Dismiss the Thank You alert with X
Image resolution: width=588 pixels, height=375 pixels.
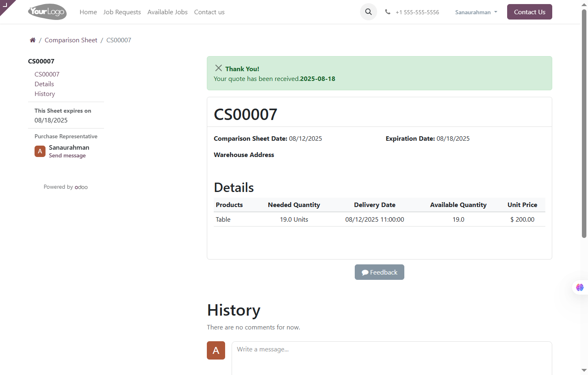219,68
